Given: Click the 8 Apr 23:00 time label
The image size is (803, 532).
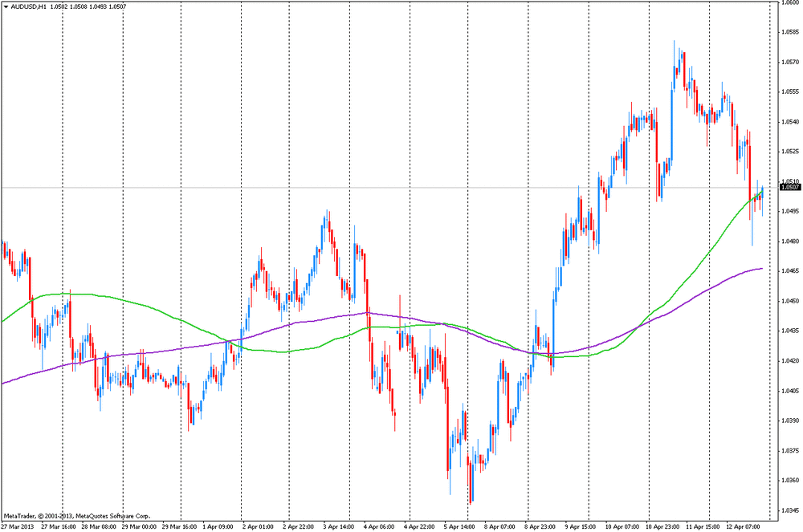Looking at the screenshot, I should 540,527.
